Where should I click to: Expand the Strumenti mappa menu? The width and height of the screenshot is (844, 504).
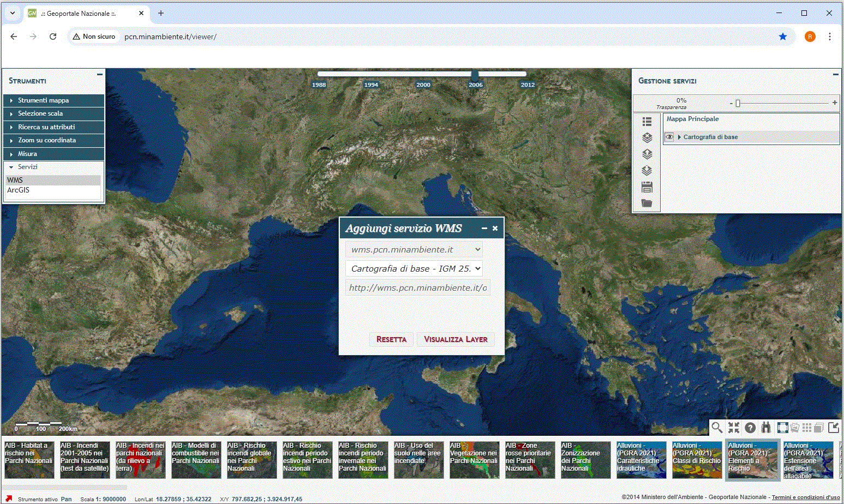tap(43, 100)
